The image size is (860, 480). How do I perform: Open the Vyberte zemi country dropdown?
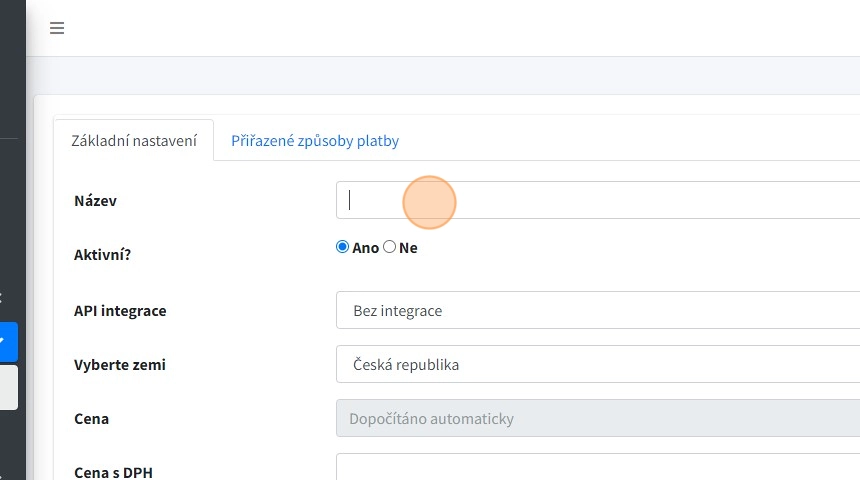(598, 365)
